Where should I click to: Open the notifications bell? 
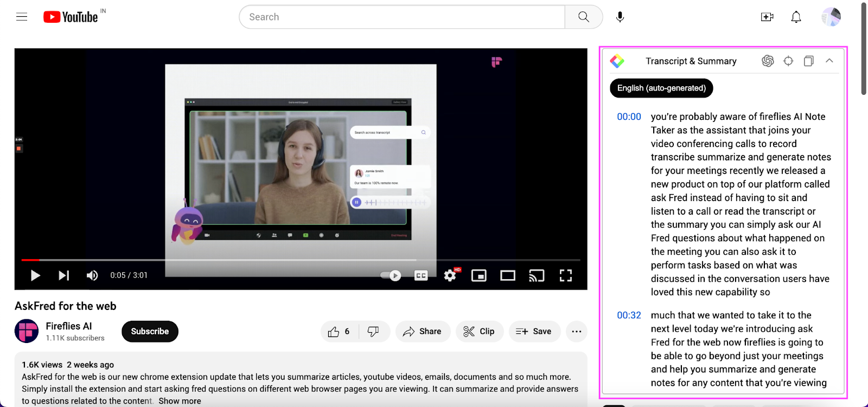796,17
